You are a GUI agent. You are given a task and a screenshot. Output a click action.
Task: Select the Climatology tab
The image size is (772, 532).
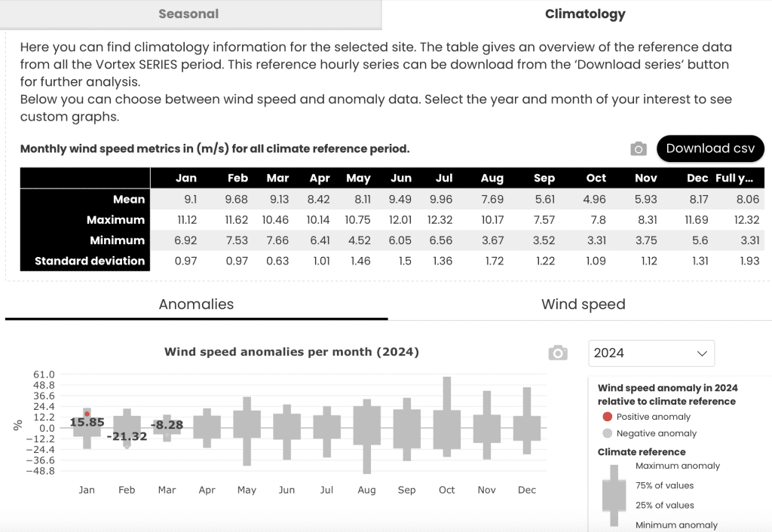pos(585,14)
